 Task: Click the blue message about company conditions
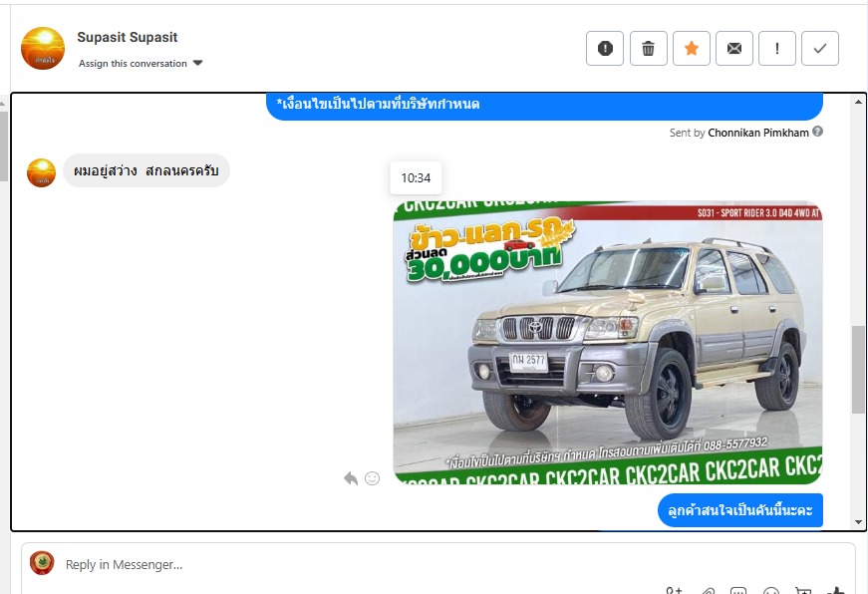544,107
